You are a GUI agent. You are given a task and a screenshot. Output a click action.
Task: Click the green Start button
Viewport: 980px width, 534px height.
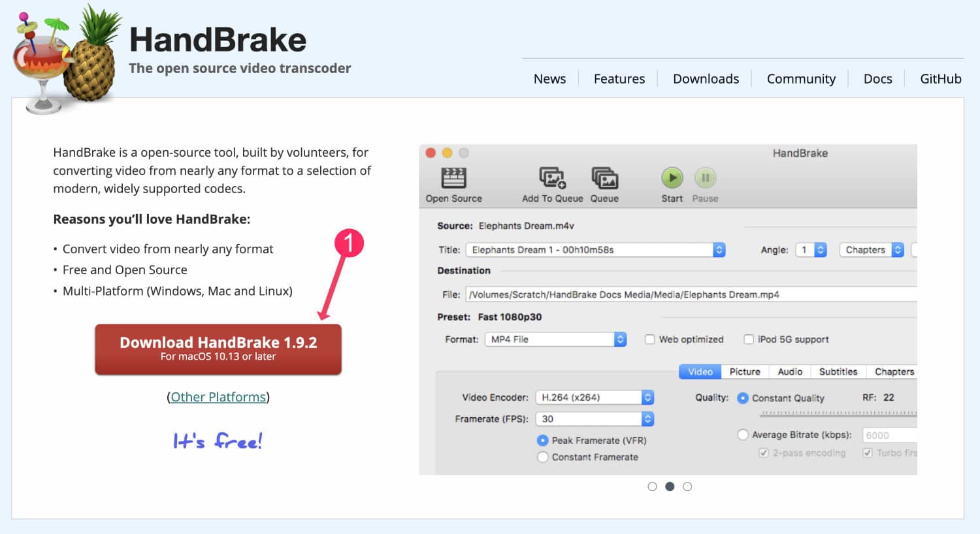(x=672, y=178)
